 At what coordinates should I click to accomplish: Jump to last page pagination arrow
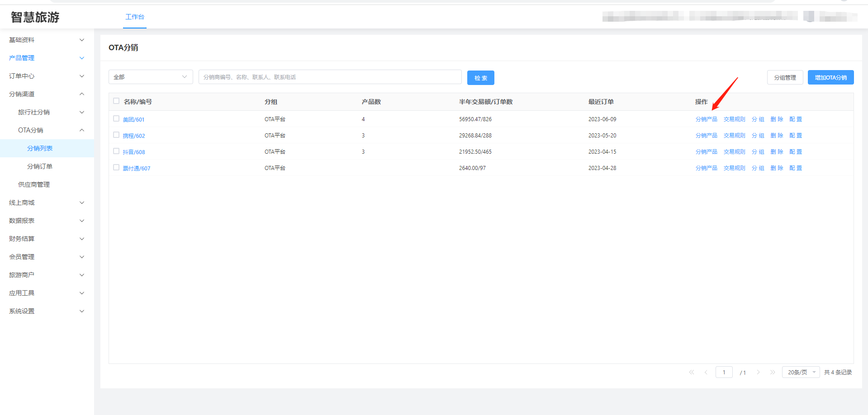click(773, 373)
